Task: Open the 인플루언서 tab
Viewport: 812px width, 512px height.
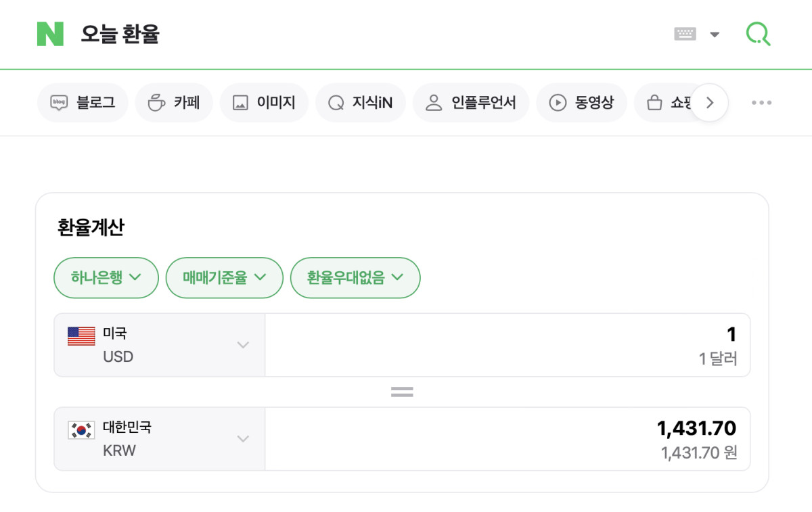Action: [x=471, y=103]
